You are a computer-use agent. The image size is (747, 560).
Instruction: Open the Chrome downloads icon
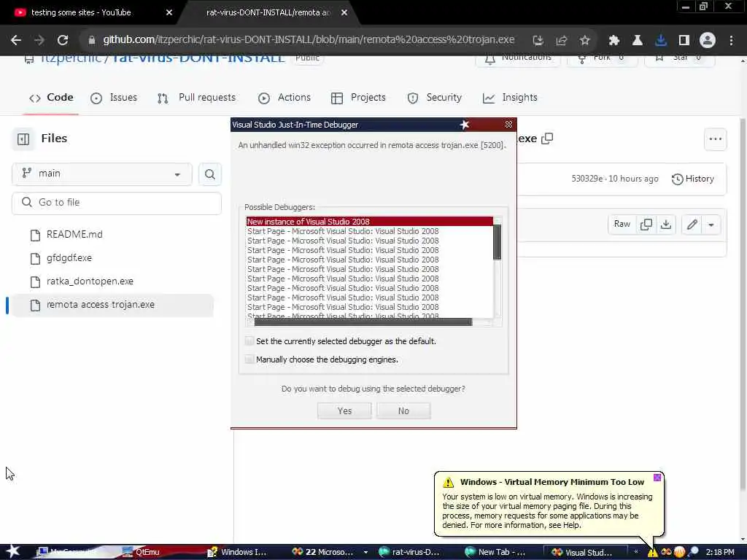660,41
